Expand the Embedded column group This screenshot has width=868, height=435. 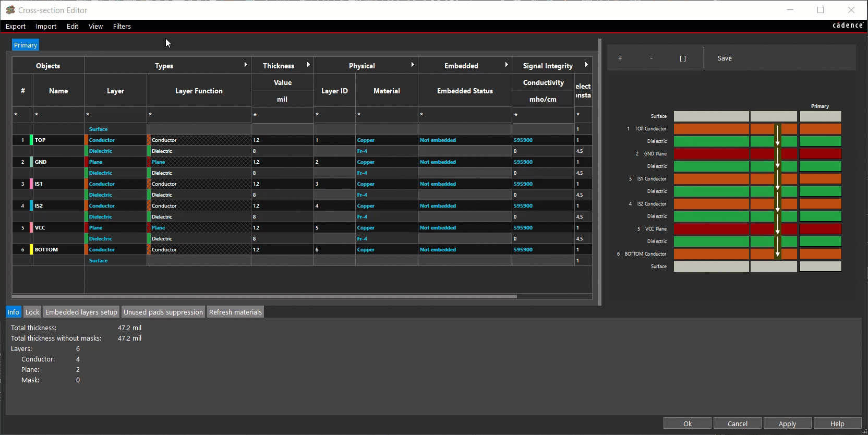[507, 65]
